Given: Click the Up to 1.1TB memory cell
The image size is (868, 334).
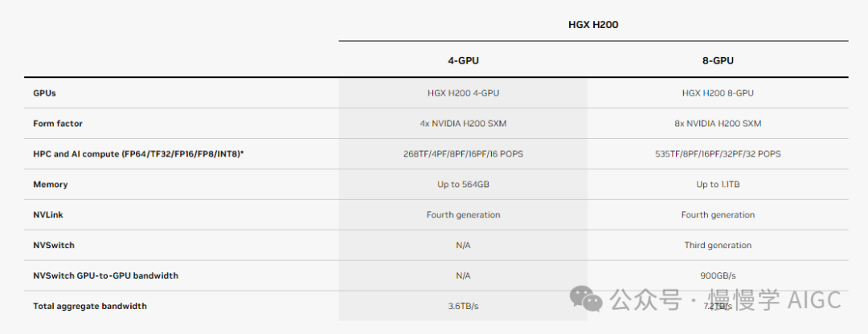Looking at the screenshot, I should (718, 185).
